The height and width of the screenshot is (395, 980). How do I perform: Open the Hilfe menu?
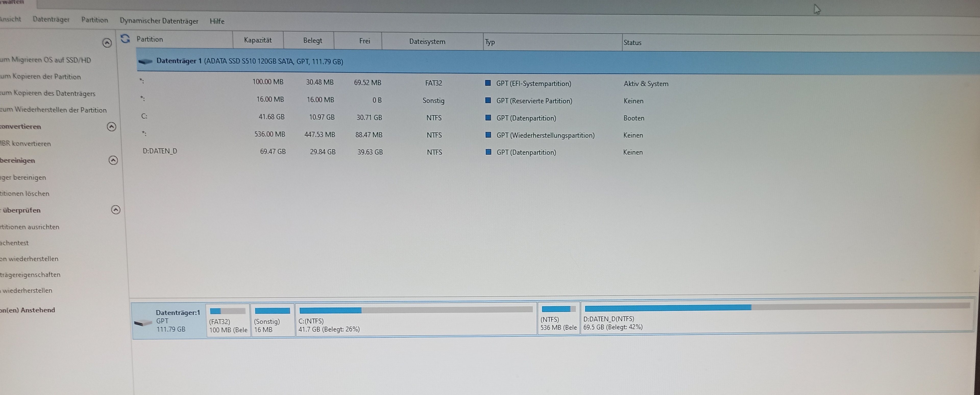[217, 21]
